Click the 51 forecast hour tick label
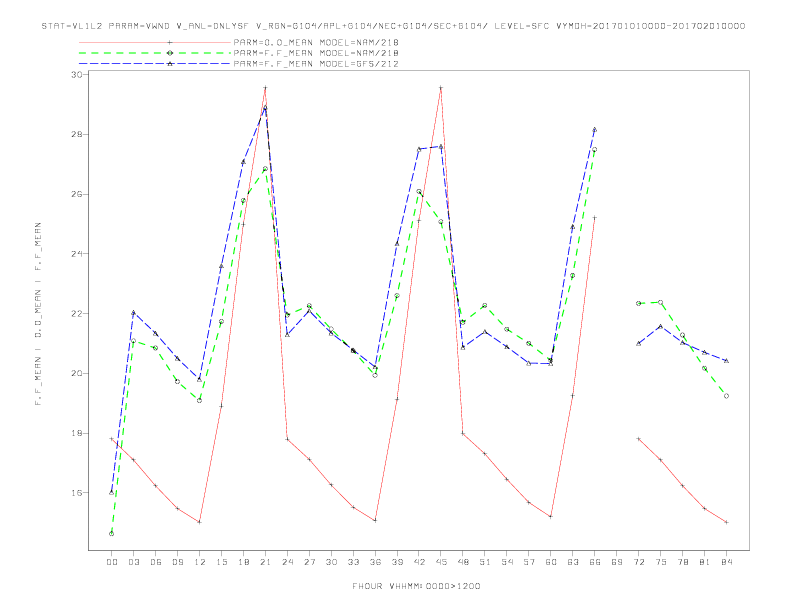Screen dimensions: 792x612 click(485, 562)
